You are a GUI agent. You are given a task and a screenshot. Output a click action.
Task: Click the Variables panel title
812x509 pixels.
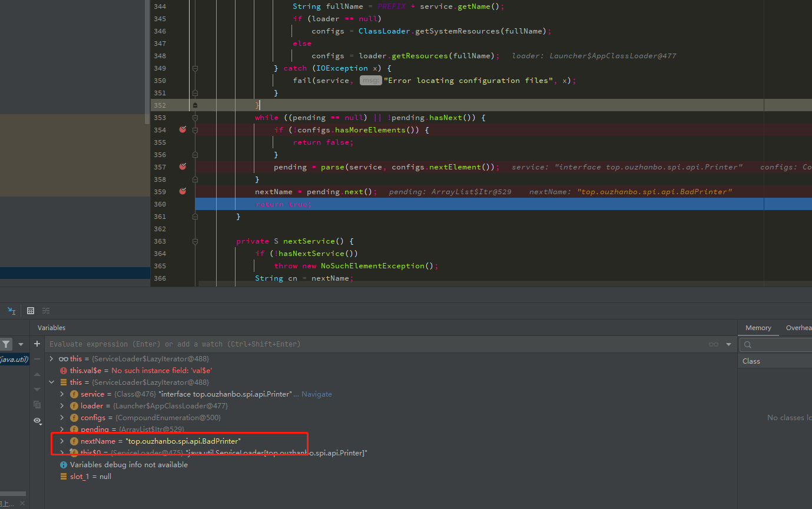pyautogui.click(x=52, y=328)
